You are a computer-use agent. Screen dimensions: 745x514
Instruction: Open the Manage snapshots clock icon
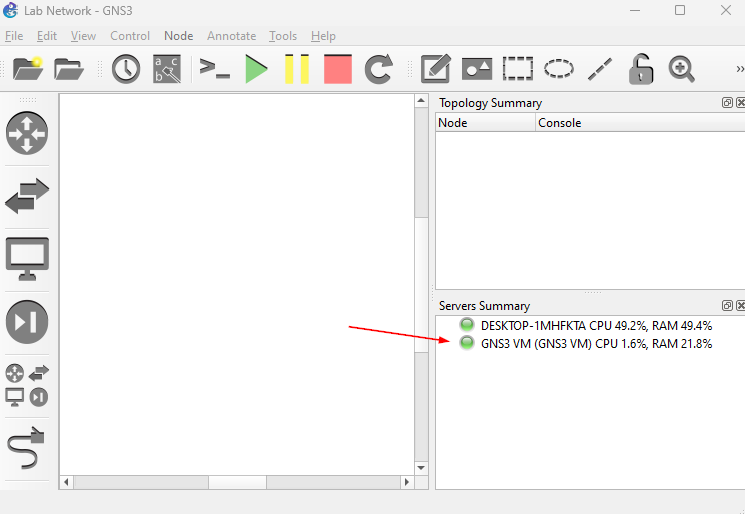[126, 69]
